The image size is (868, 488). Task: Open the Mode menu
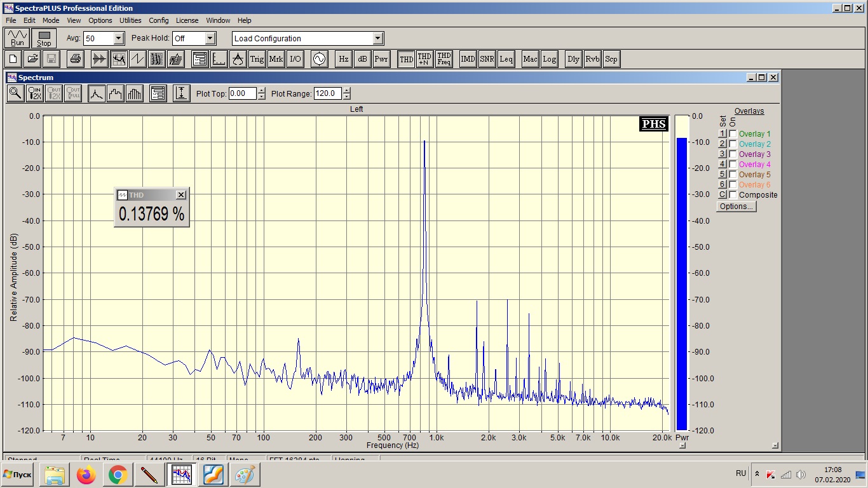pos(51,20)
